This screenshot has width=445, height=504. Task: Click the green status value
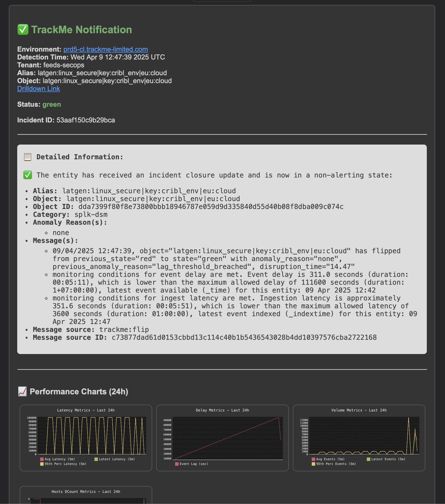(x=52, y=104)
